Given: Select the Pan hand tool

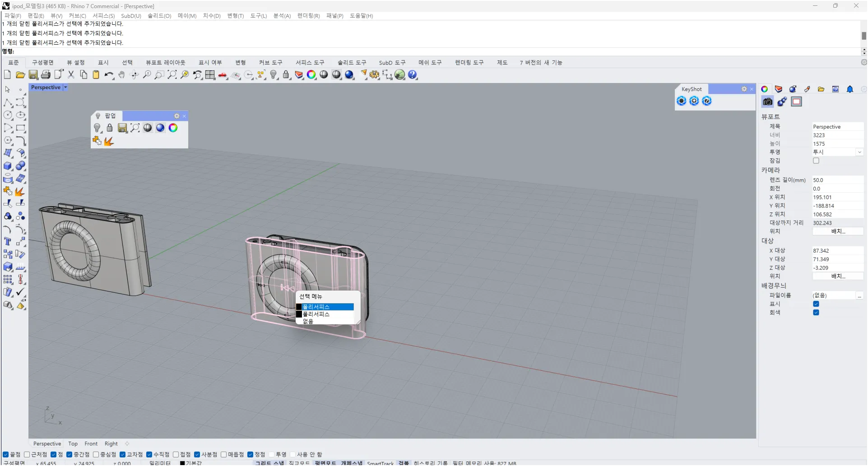Looking at the screenshot, I should [121, 75].
